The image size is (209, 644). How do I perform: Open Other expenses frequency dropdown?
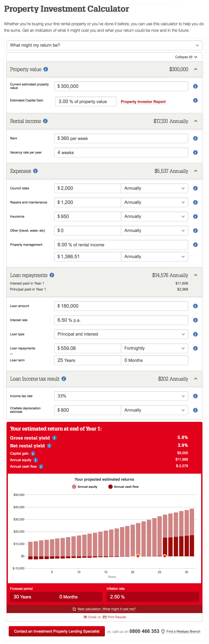(154, 230)
